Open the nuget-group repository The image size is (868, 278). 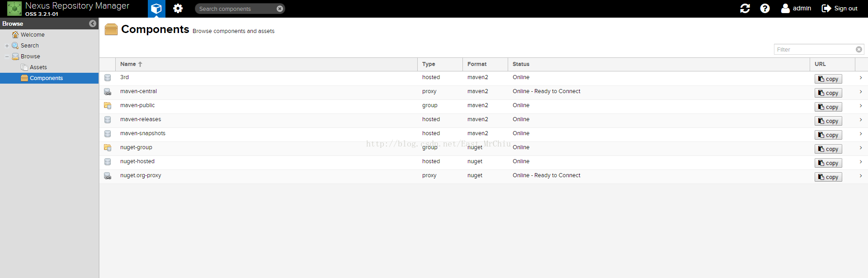coord(136,147)
